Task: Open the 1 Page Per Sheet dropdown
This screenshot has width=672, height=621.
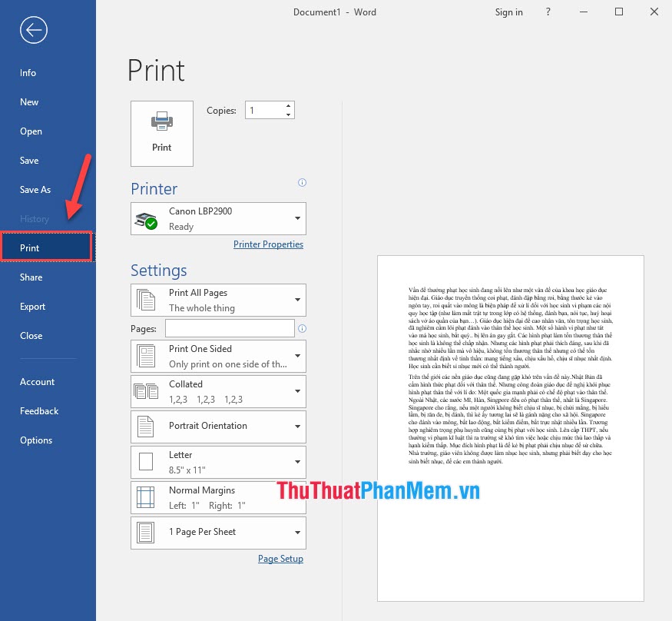Action: [x=296, y=532]
